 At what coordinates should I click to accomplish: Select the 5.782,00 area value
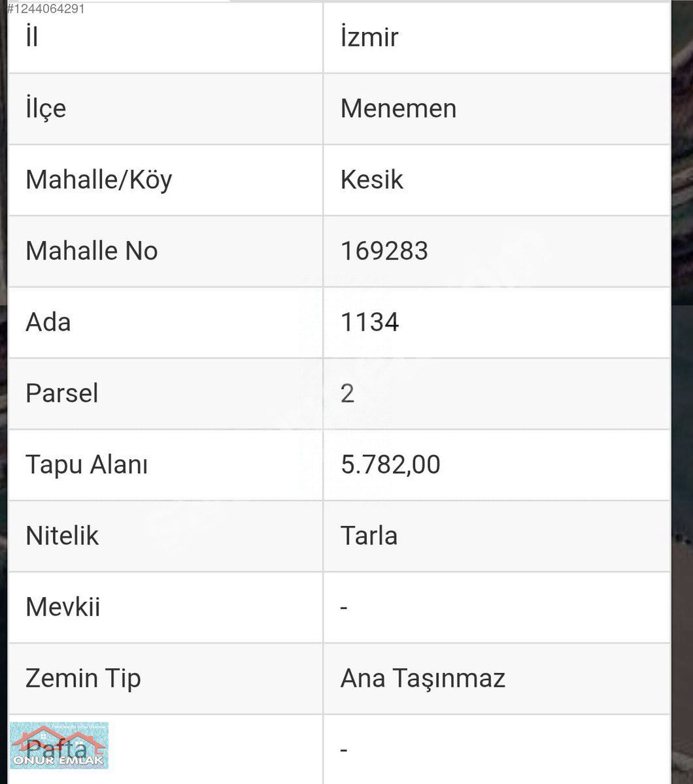[x=390, y=465]
